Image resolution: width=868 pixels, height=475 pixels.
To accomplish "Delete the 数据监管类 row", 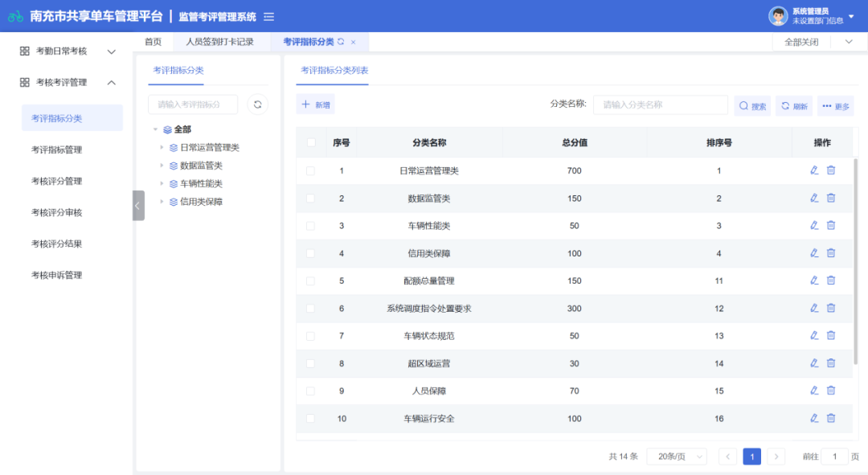I will [831, 199].
